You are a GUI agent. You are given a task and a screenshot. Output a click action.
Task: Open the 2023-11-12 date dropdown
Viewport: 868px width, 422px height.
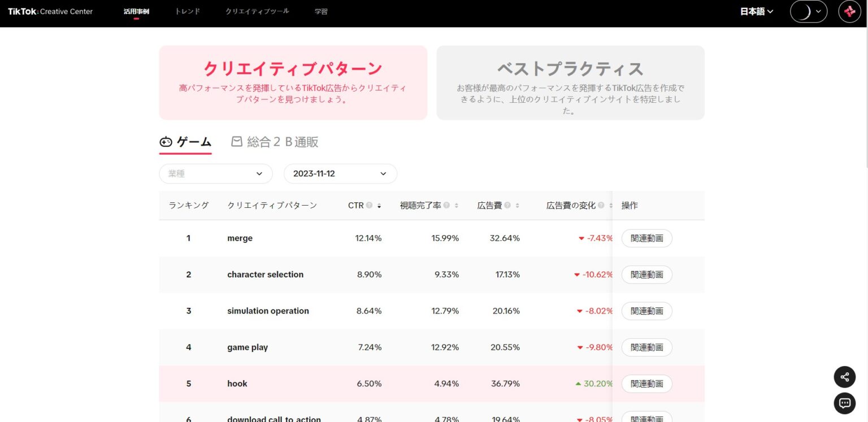pos(340,173)
